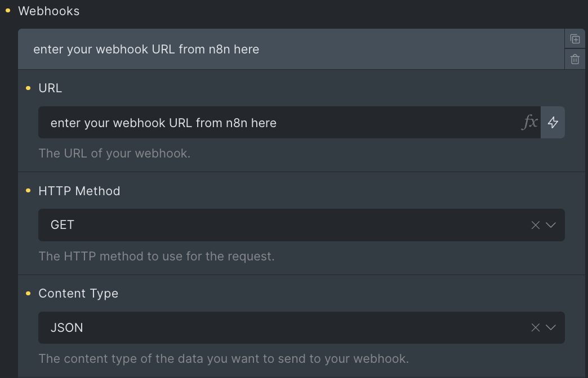Viewport: 588px width, 378px height.
Task: Select the GET value in HTTP Method field
Action: pyautogui.click(x=62, y=225)
